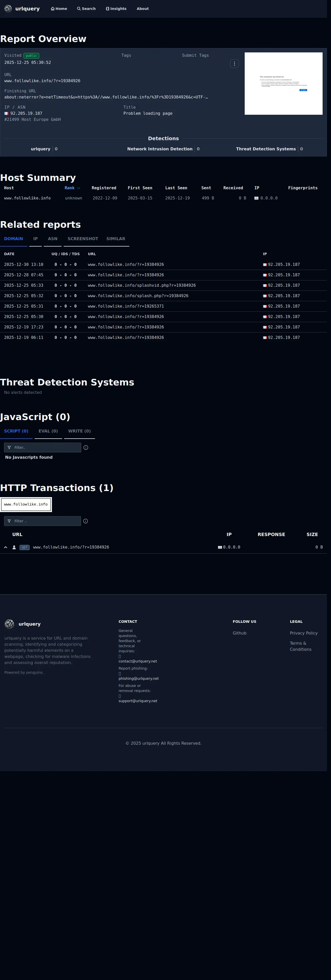Collapse the GET transaction row chevron
Image resolution: width=331 pixels, height=980 pixels.
point(6,547)
